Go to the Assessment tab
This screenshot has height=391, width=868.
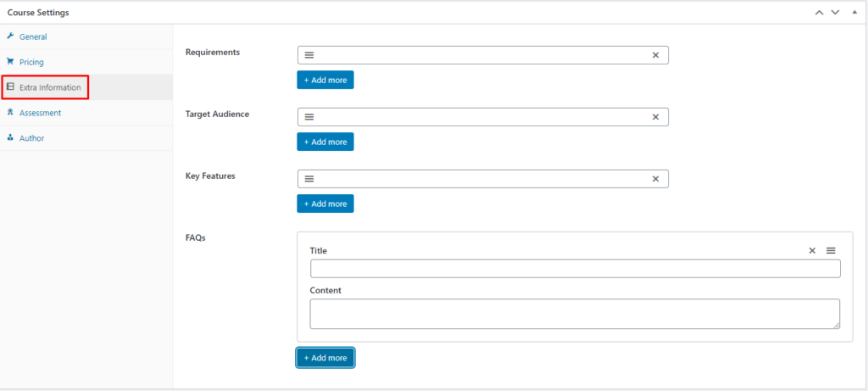click(40, 113)
